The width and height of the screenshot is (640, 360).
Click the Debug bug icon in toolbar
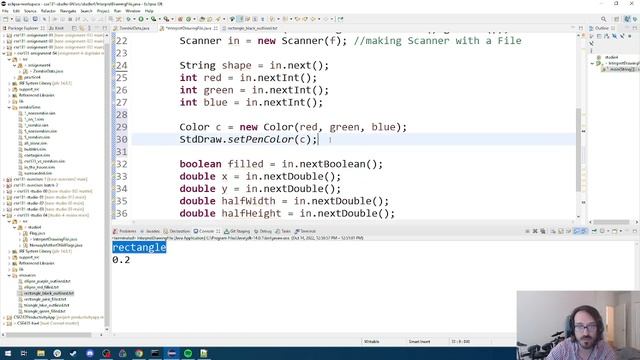tap(129, 19)
